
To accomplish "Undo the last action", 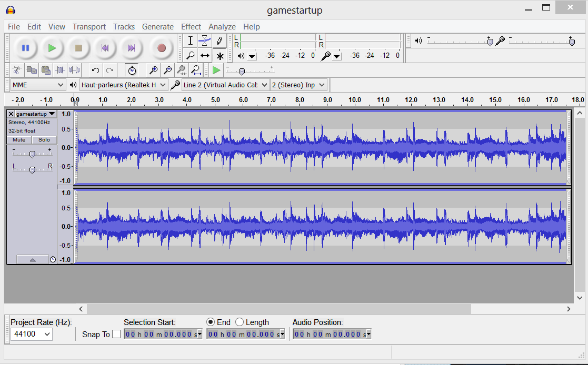I will pos(96,70).
